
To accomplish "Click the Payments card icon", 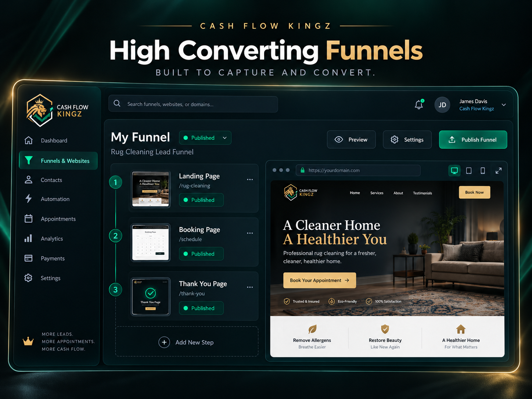I will (x=28, y=258).
